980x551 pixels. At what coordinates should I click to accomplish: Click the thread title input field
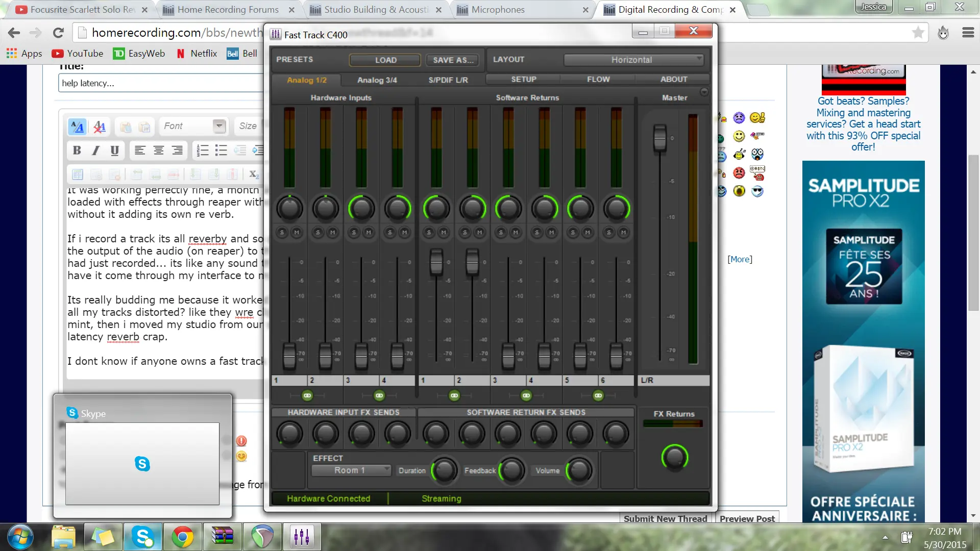tap(161, 83)
